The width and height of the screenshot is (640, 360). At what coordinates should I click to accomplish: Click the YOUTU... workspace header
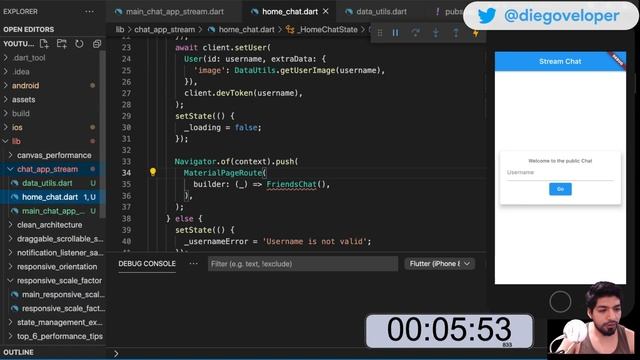[x=19, y=44]
